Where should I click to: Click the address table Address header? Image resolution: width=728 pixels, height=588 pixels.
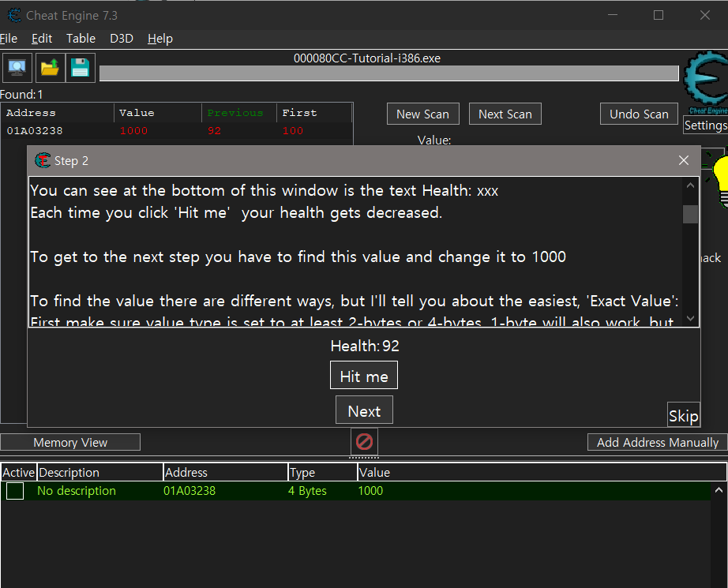tap(226, 473)
